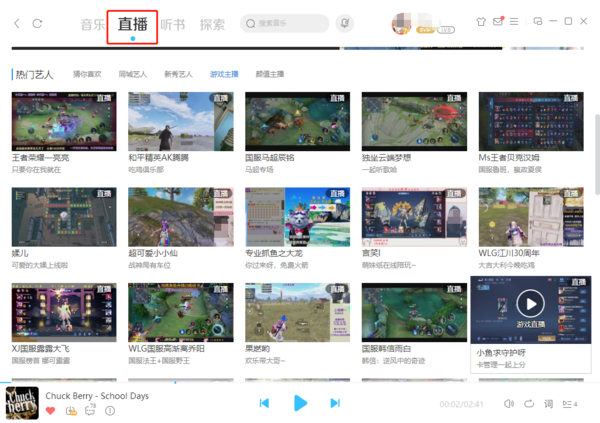Image resolution: width=600 pixels, height=423 pixels.
Task: Click the song progress bar above the player
Action: (300, 382)
